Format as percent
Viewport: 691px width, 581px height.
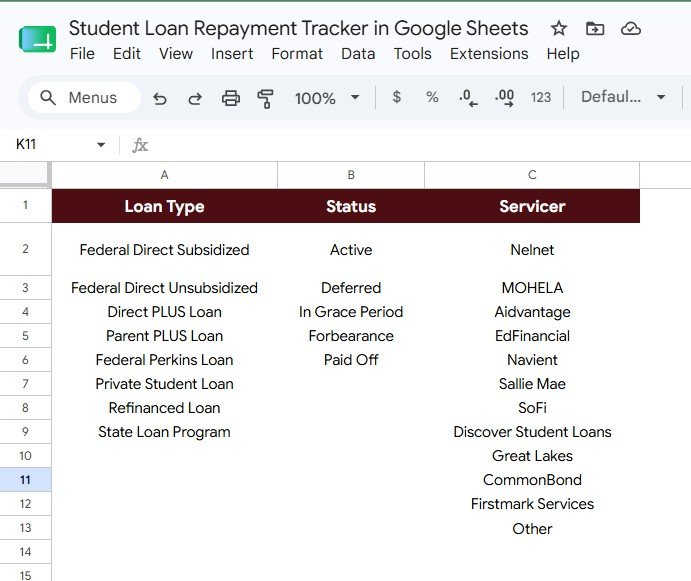point(432,97)
